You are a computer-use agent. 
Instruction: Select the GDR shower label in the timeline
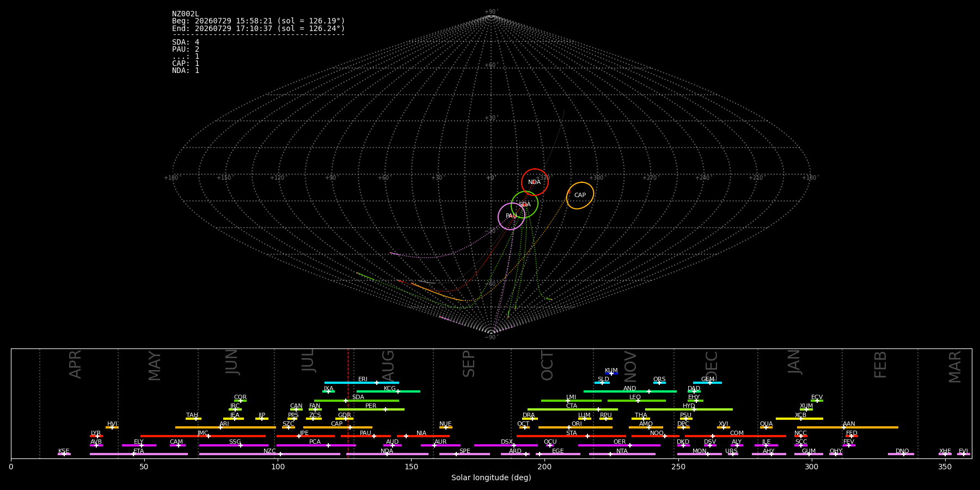click(344, 415)
